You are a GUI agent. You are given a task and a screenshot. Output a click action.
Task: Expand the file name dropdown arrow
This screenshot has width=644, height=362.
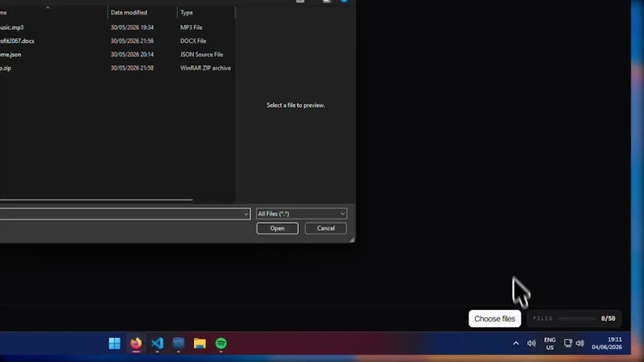pos(246,214)
